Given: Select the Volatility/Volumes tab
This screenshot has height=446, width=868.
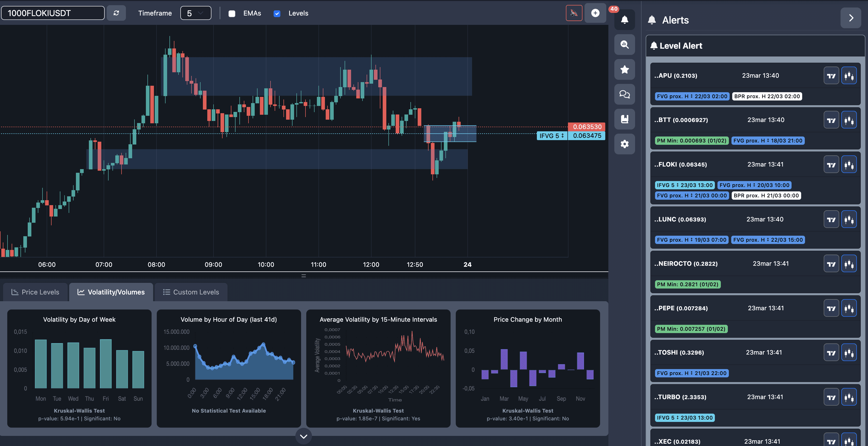Looking at the screenshot, I should click(111, 292).
